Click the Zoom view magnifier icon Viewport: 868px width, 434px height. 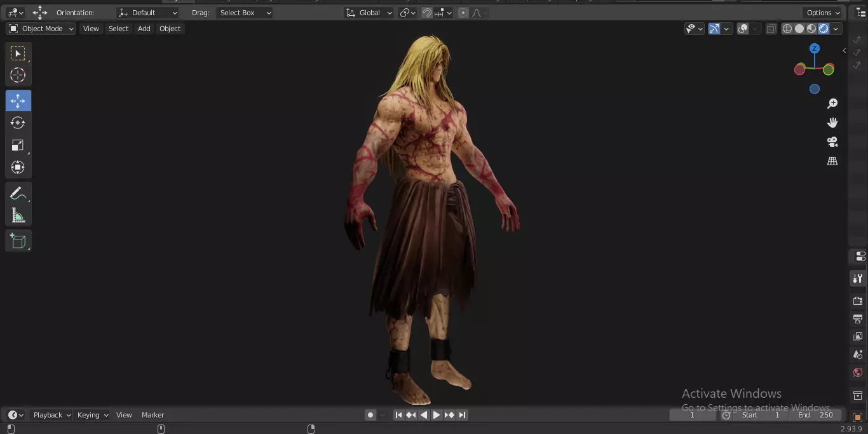(x=832, y=104)
